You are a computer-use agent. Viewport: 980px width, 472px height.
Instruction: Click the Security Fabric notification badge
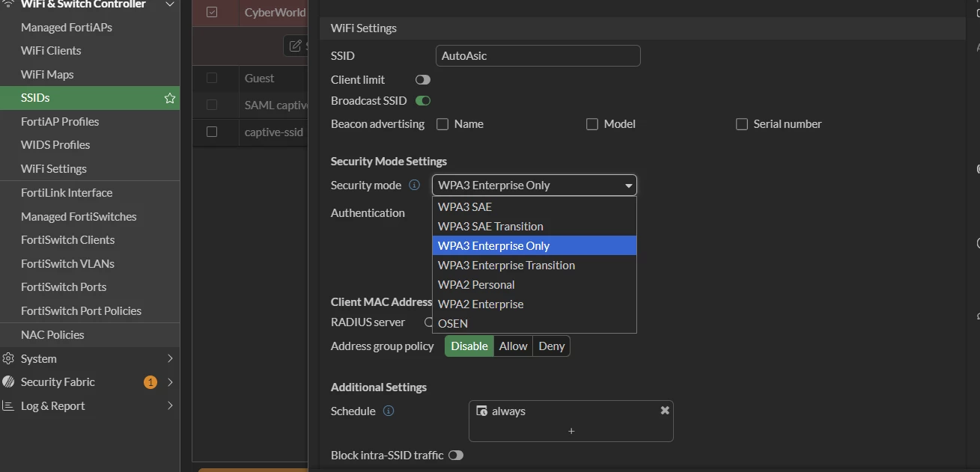[150, 382]
